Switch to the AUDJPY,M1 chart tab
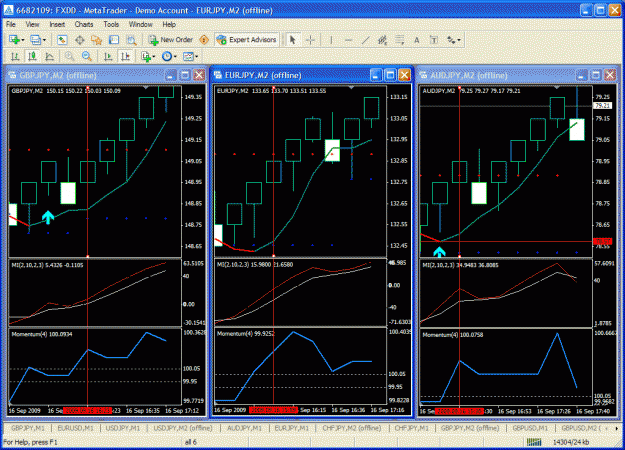 tap(244, 428)
